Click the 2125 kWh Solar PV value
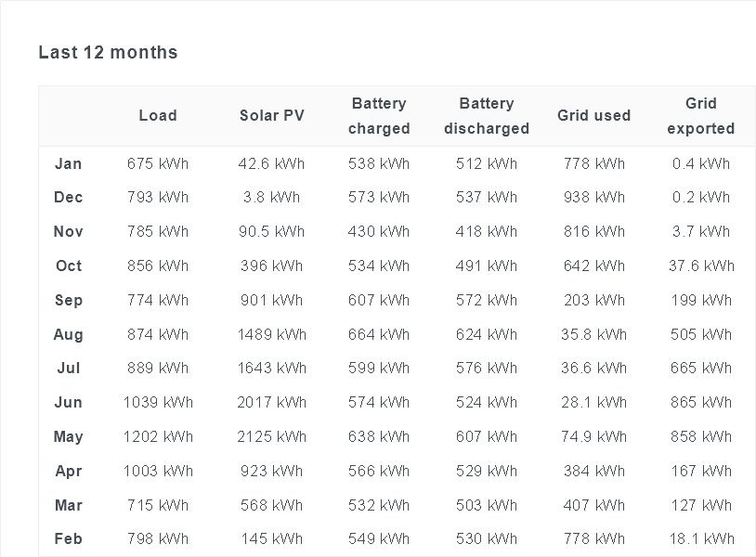The height and width of the screenshot is (557, 756). [x=272, y=436]
